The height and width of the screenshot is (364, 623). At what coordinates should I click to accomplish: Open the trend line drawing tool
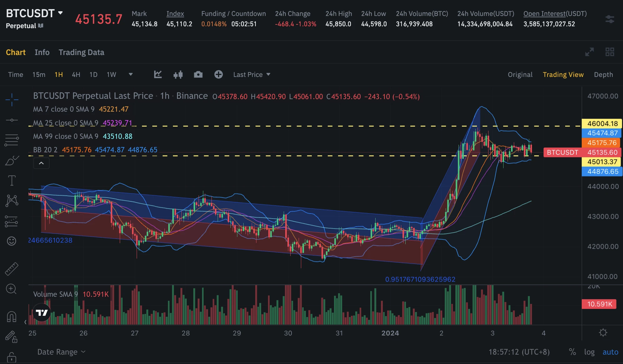(x=12, y=120)
